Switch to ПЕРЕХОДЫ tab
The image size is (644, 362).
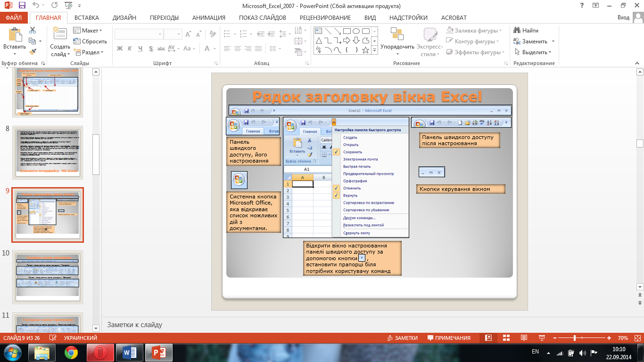pyautogui.click(x=164, y=17)
